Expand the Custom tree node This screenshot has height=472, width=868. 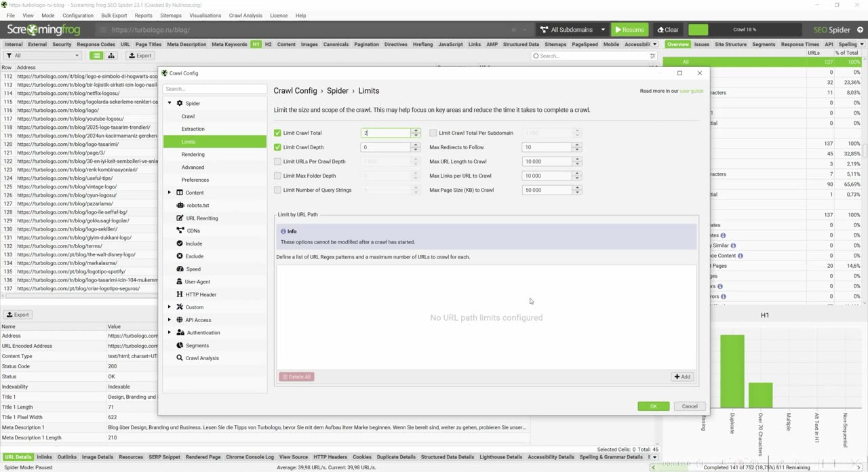170,307
